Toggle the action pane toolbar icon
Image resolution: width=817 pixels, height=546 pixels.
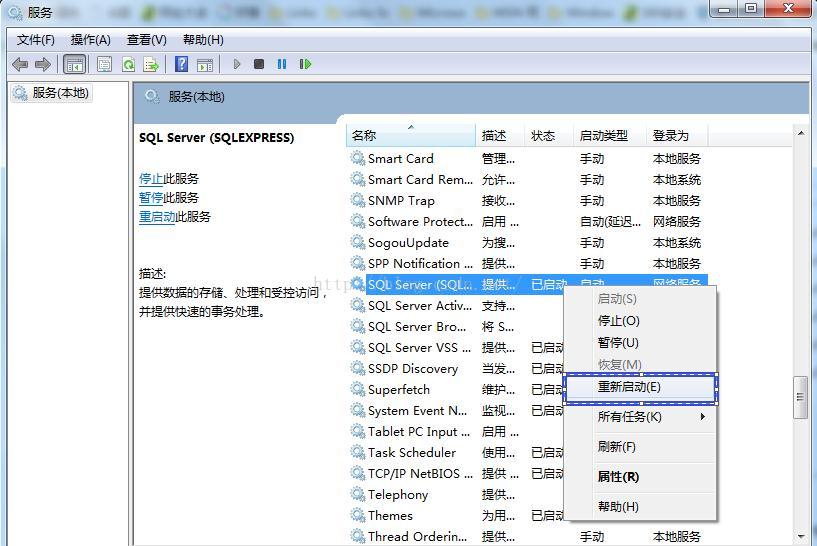click(x=205, y=65)
